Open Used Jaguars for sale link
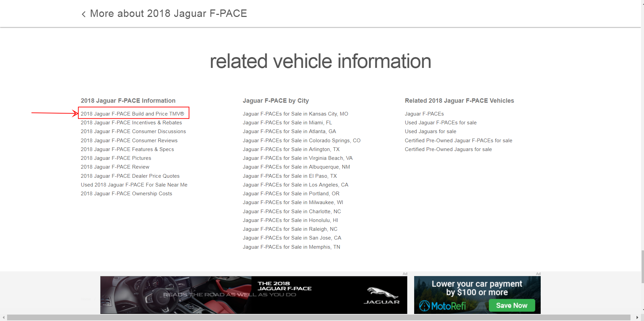Image resolution: width=644 pixels, height=321 pixels. [430, 131]
